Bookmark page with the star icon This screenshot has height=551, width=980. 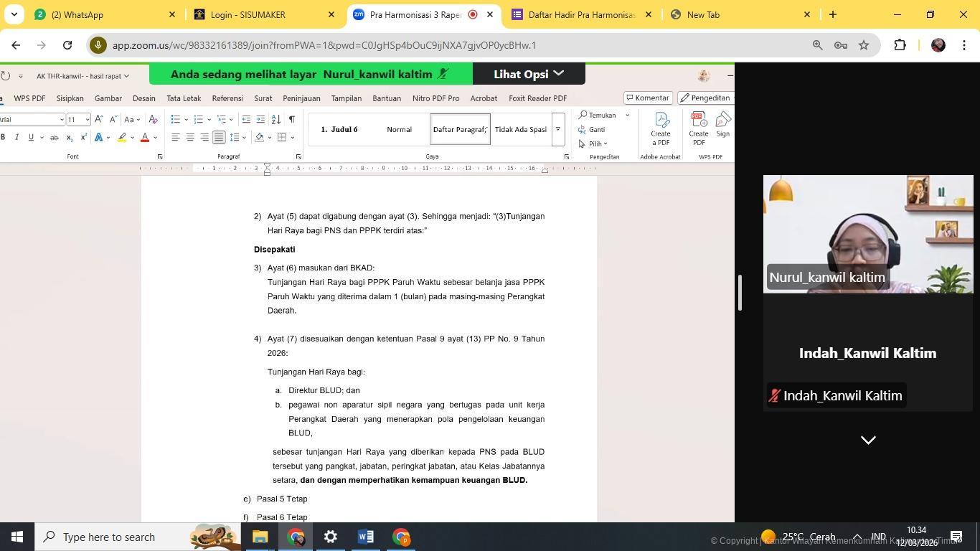(864, 45)
